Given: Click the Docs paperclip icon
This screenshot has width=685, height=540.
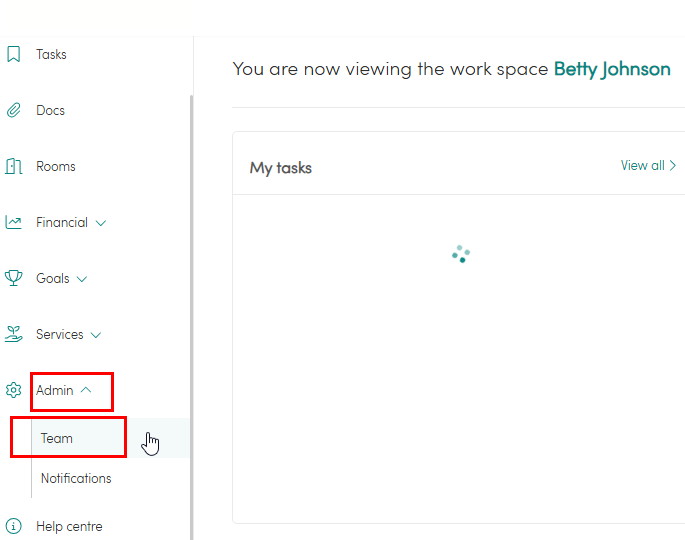Looking at the screenshot, I should (x=14, y=110).
